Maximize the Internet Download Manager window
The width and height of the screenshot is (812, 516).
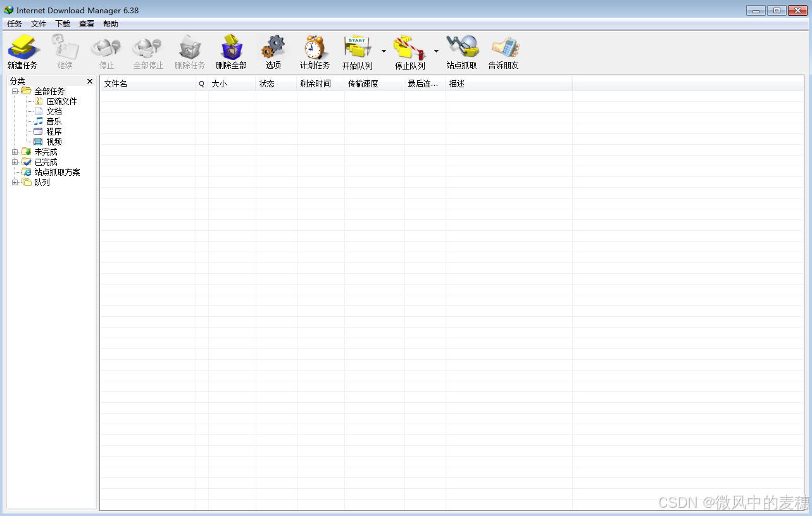(x=777, y=10)
